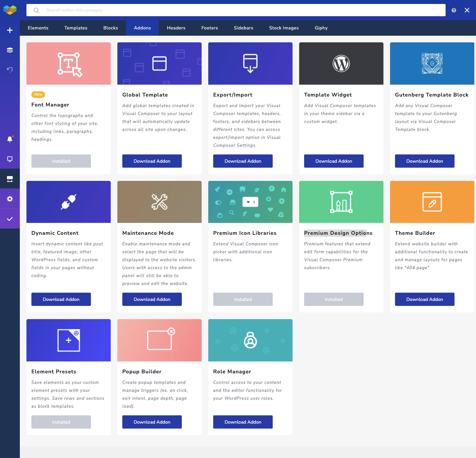Screen dimensions: 476x458
Task: Click the Premium Design Options title
Action: (338, 233)
